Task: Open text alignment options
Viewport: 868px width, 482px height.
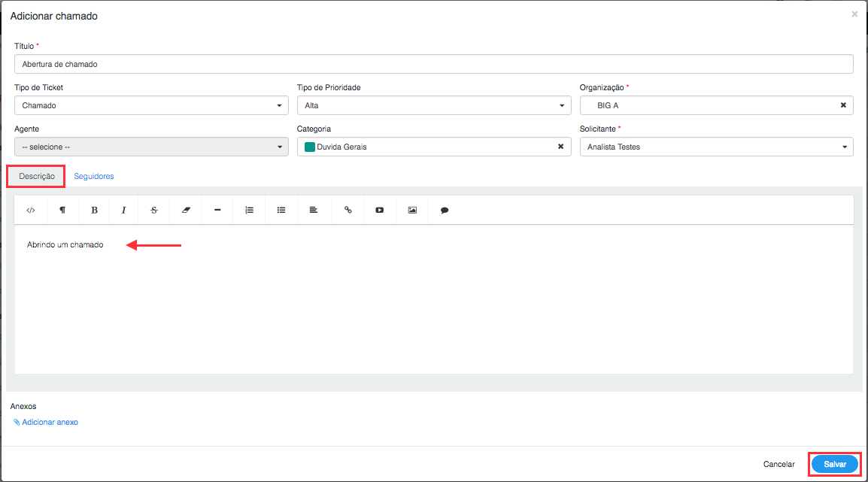Action: coord(314,211)
